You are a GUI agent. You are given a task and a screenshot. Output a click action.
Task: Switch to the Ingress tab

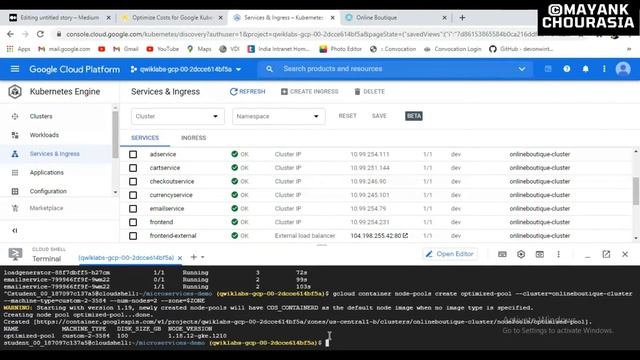pyautogui.click(x=193, y=138)
